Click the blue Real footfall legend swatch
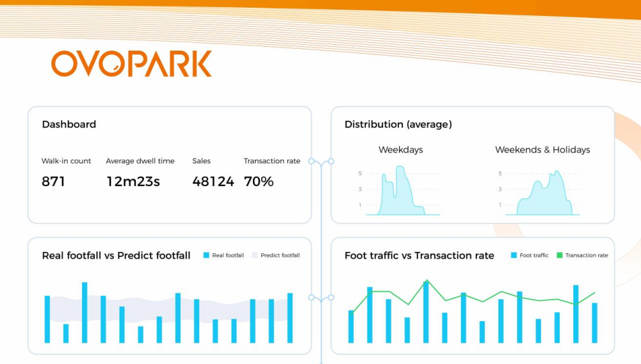This screenshot has width=641, height=364. [206, 255]
